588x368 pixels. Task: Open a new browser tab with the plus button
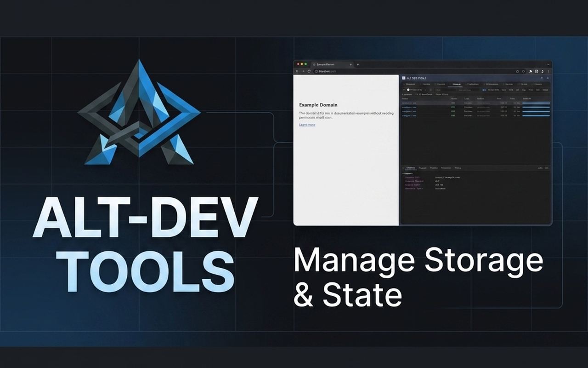point(358,64)
